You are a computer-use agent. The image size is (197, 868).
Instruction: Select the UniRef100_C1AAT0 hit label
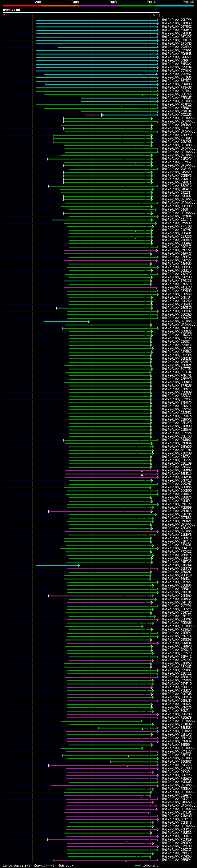(x=177, y=795)
